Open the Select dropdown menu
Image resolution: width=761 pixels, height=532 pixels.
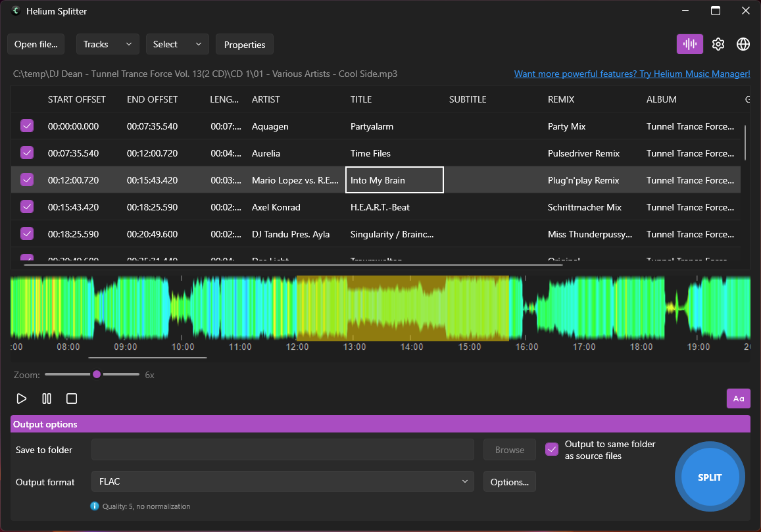coord(177,44)
